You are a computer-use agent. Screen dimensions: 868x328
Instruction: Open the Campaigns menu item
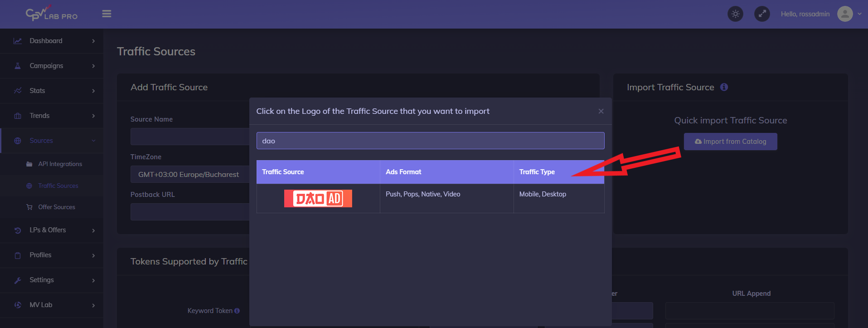[x=52, y=66]
